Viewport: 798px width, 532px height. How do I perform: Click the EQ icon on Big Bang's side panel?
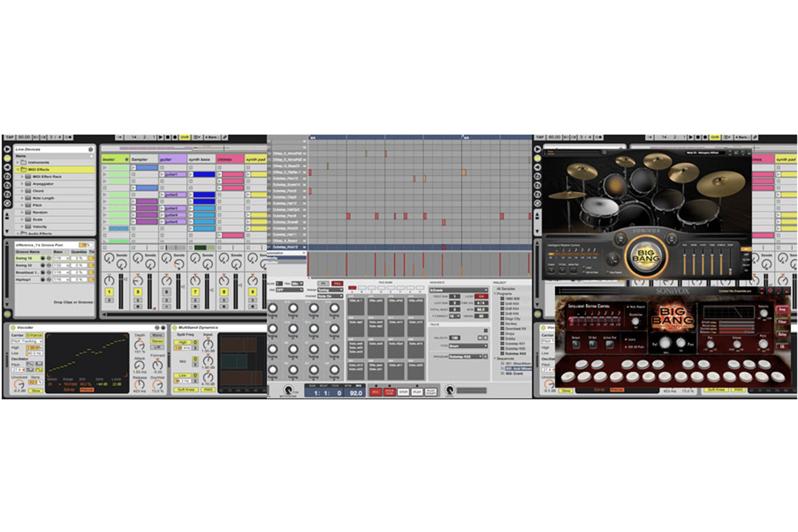coord(782,346)
